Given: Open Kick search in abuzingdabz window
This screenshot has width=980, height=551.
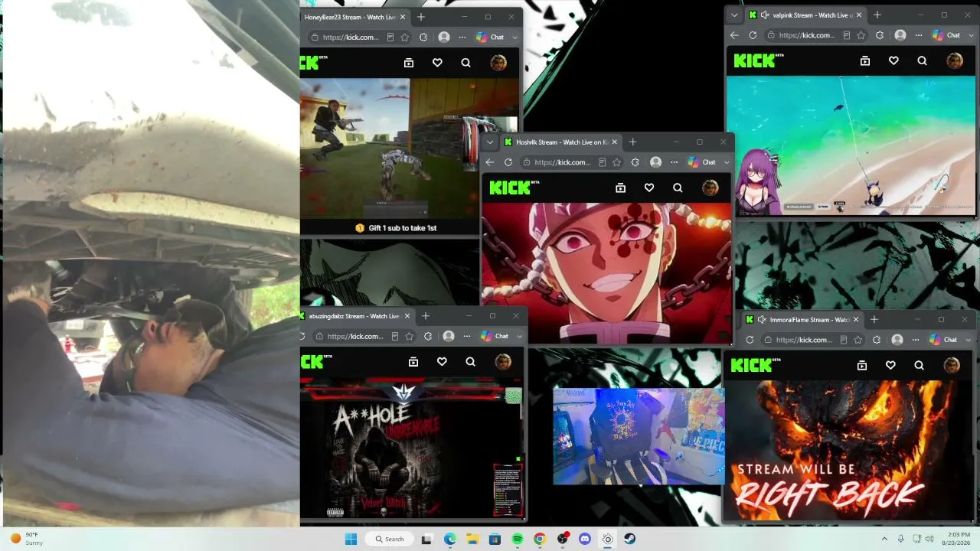Looking at the screenshot, I should [470, 362].
